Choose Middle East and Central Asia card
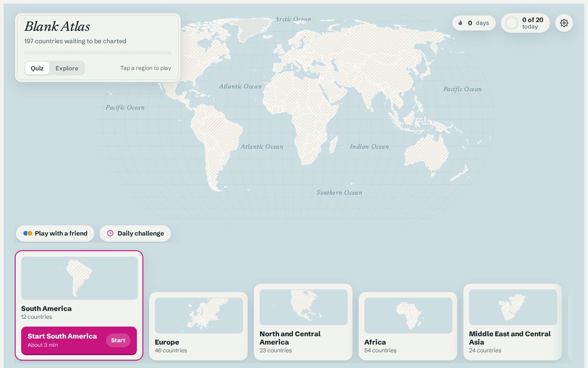Viewport: 588px width, 368px height. 513,322
